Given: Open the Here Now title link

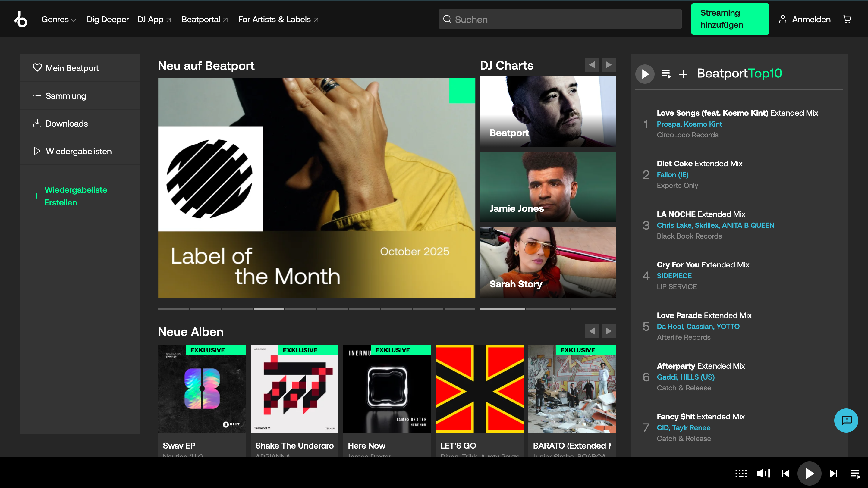Looking at the screenshot, I should coord(366,446).
